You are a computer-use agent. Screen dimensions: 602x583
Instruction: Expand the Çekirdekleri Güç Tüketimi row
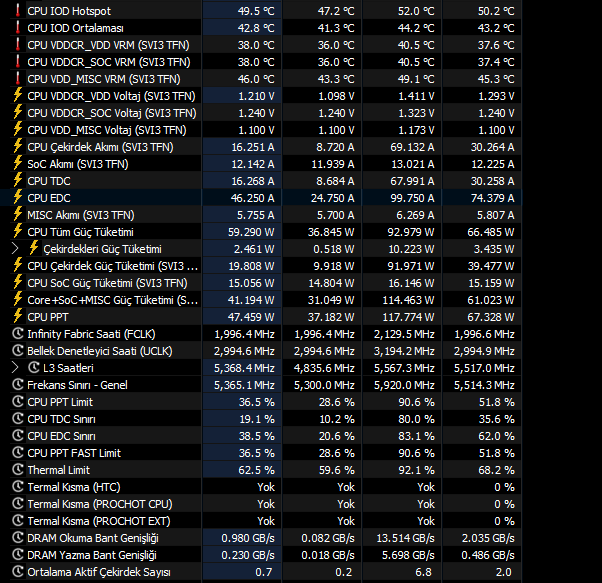(x=15, y=249)
